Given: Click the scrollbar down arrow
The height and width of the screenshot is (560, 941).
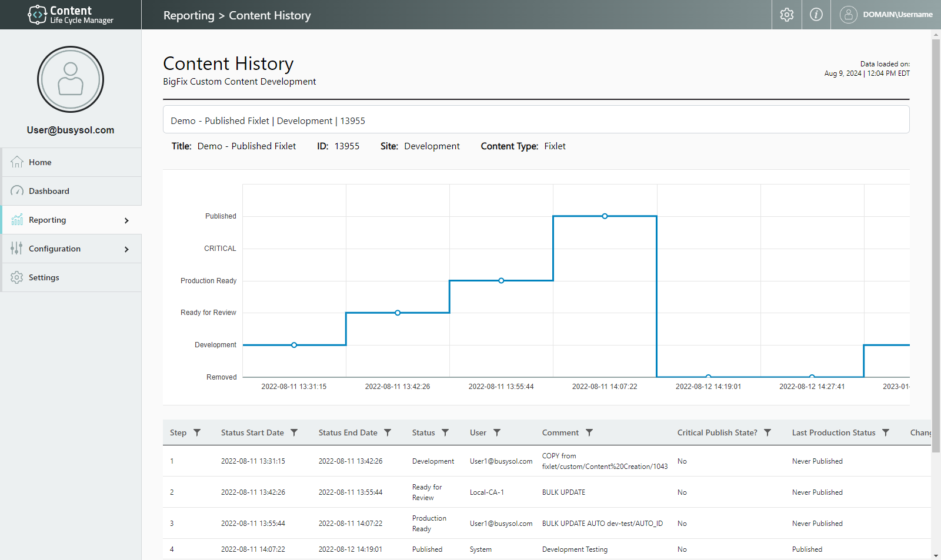Looking at the screenshot, I should click(x=936, y=555).
